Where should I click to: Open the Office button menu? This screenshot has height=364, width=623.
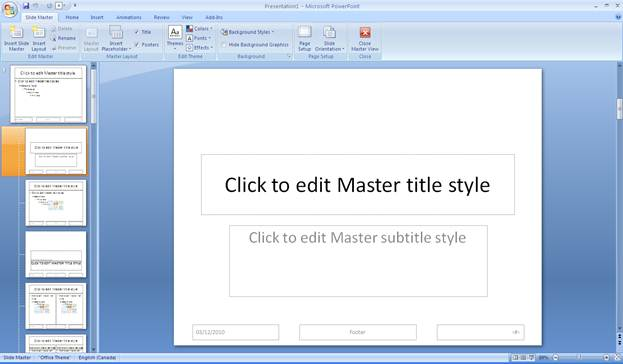(10, 9)
